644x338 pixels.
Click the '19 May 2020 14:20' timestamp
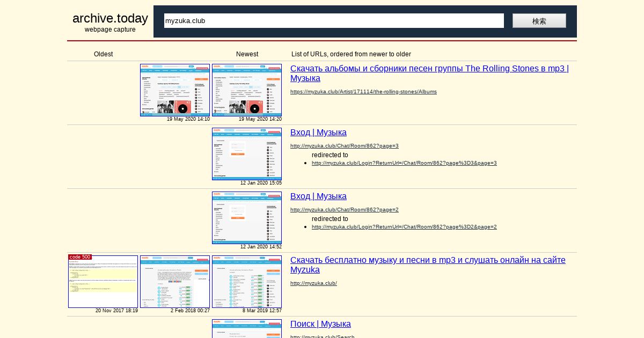click(260, 119)
